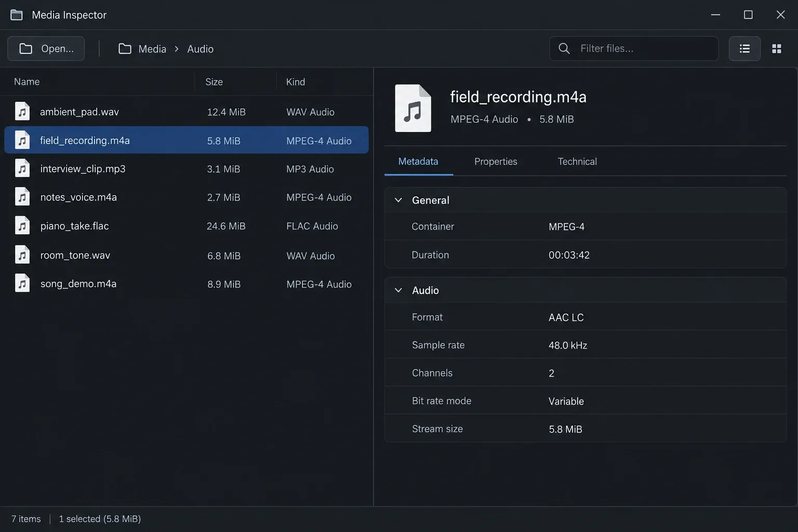Select the ambient_pad.wav file name
The height and width of the screenshot is (532, 798).
79,112
